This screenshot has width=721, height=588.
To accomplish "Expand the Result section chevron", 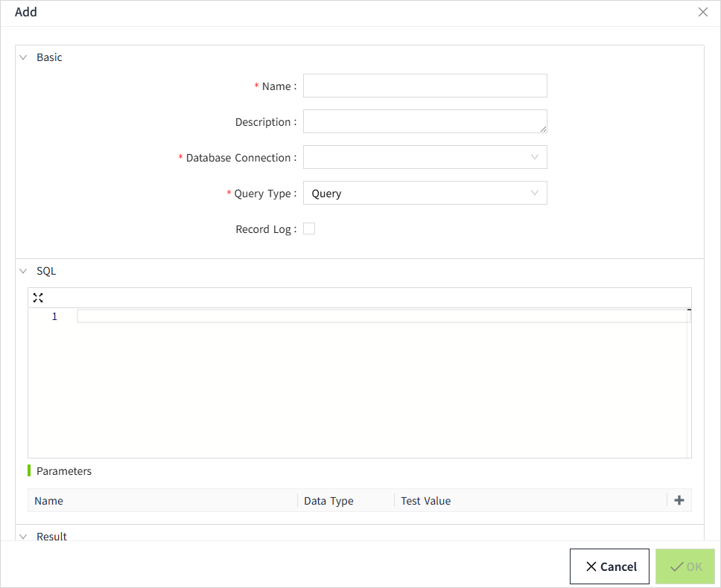I will pyautogui.click(x=23, y=536).
